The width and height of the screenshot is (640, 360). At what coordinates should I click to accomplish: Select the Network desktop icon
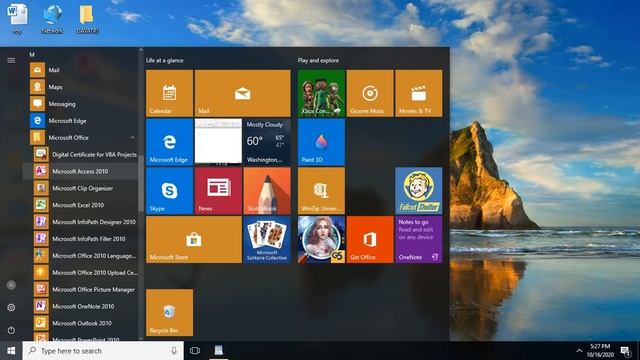(x=52, y=19)
